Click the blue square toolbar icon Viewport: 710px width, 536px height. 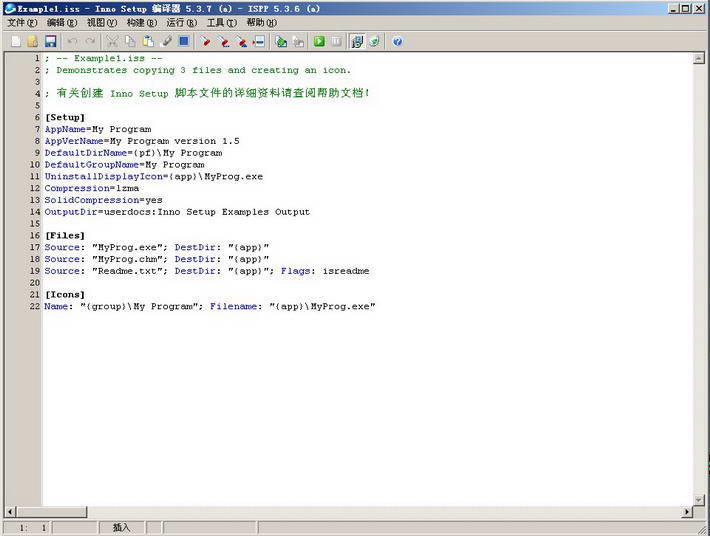point(184,41)
